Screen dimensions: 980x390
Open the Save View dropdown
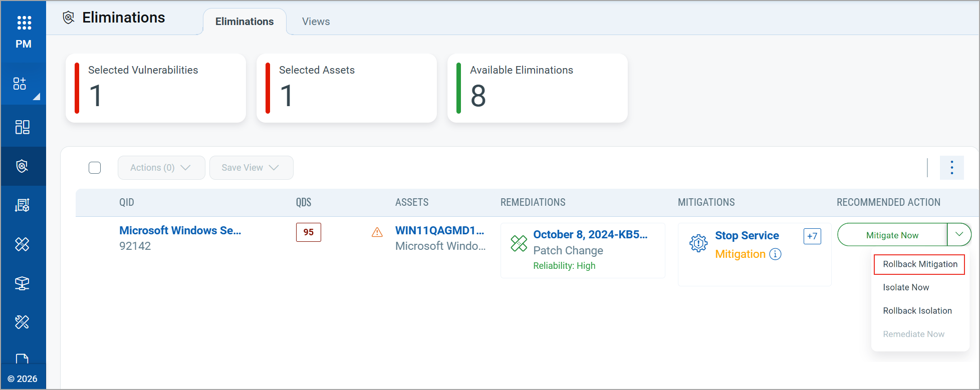251,168
